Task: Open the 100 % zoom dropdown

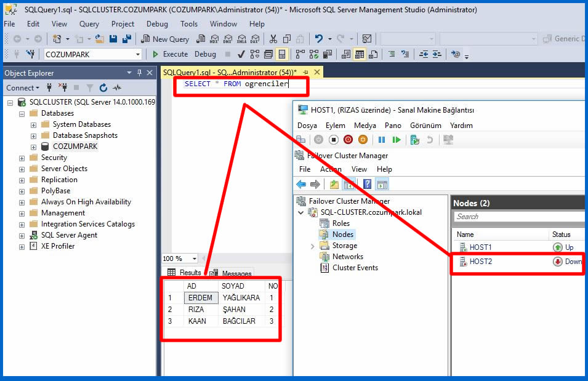Action: click(x=195, y=259)
